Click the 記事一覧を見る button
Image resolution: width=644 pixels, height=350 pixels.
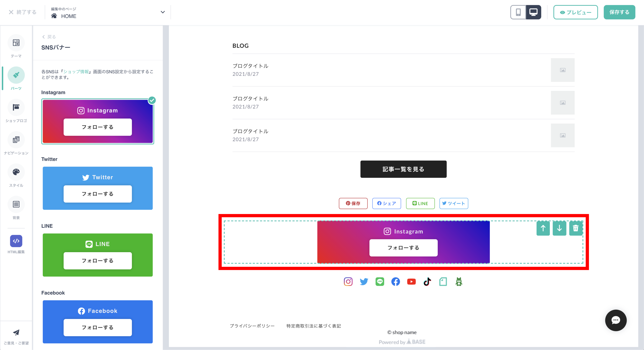[403, 169]
